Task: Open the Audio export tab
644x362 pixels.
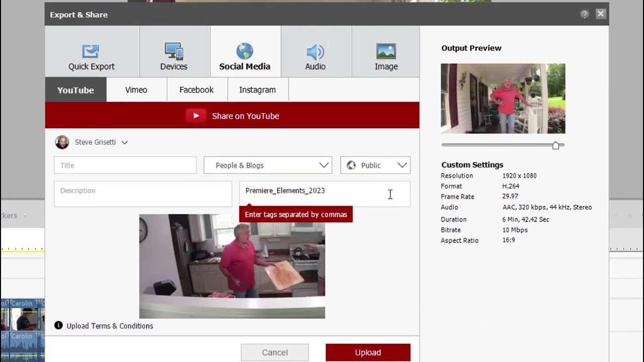Action: click(x=315, y=51)
